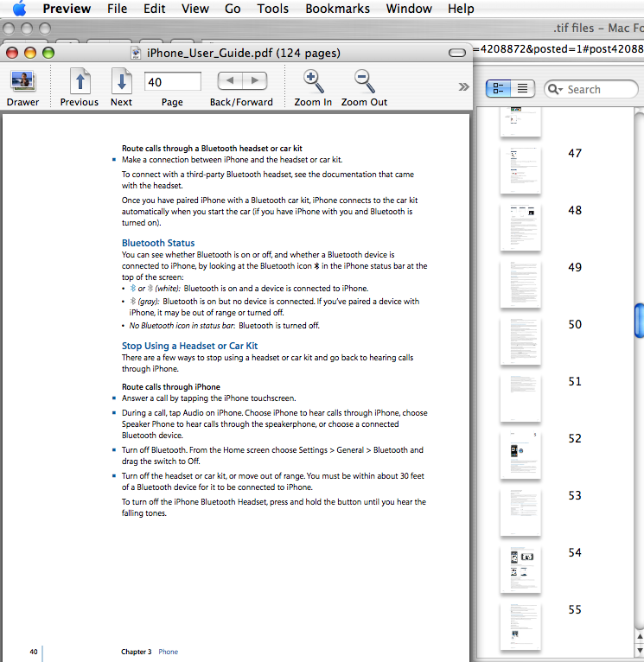Select page 55 thumbnail
This screenshot has height=662, width=644.
pos(520,627)
